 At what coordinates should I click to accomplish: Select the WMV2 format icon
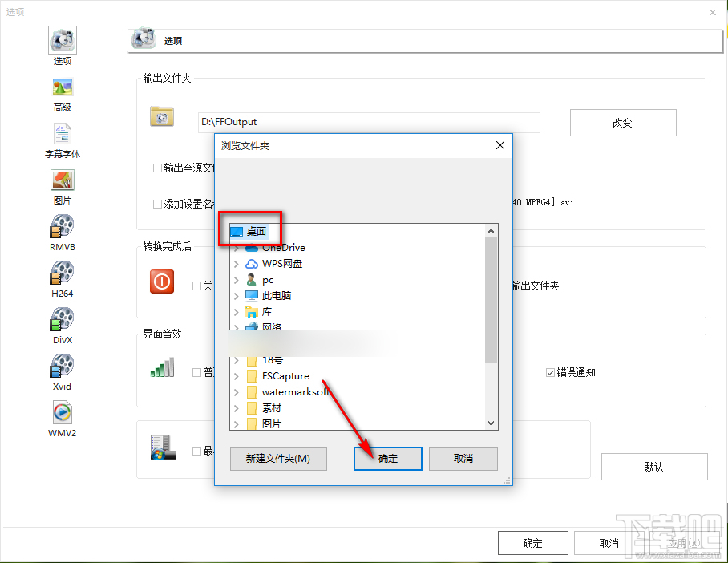(63, 412)
